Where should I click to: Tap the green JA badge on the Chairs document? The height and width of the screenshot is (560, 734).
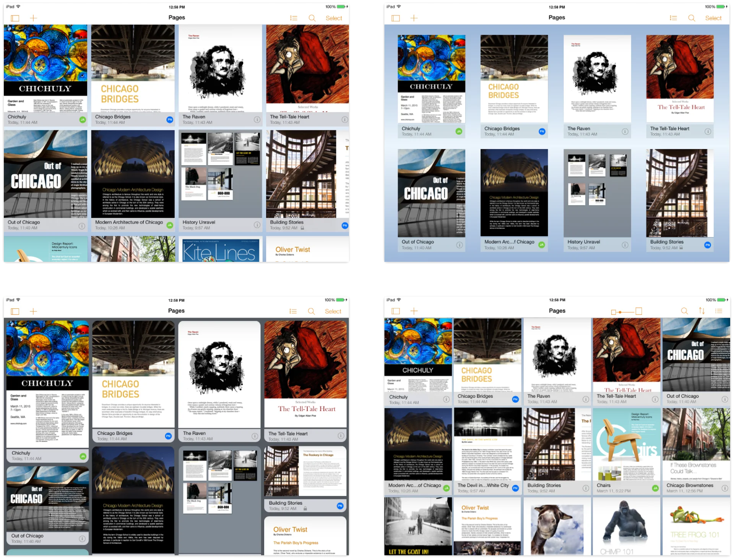655,488
